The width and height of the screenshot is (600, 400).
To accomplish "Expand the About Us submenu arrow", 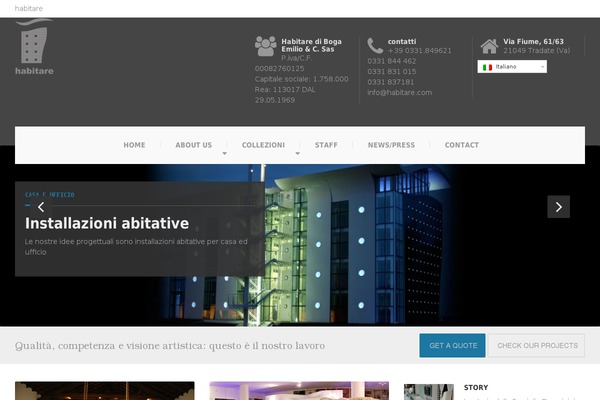I will [x=225, y=153].
